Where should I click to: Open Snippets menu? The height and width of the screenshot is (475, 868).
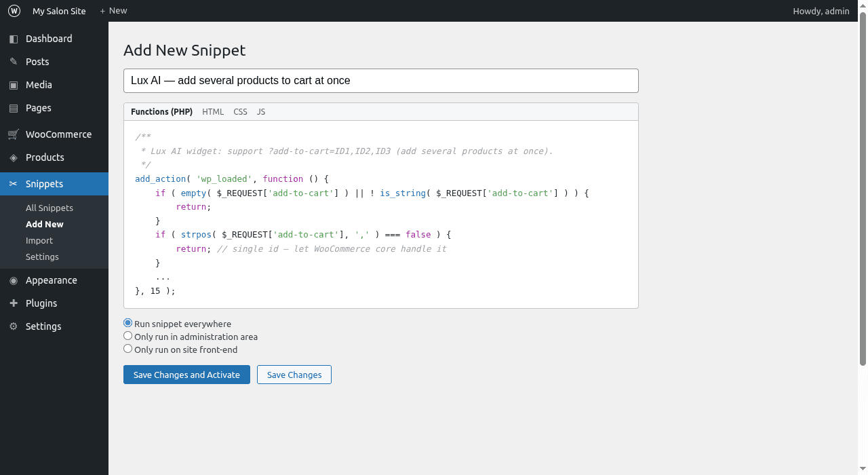point(54,184)
